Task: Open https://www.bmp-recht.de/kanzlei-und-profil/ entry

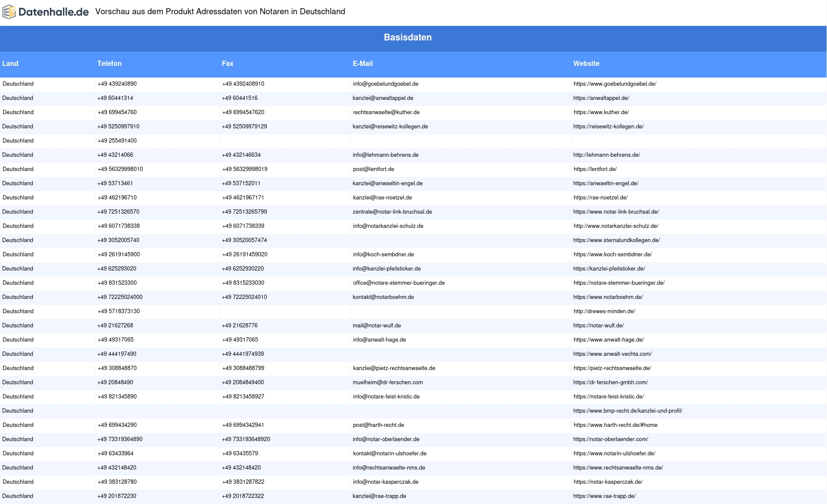Action: pyautogui.click(x=628, y=411)
